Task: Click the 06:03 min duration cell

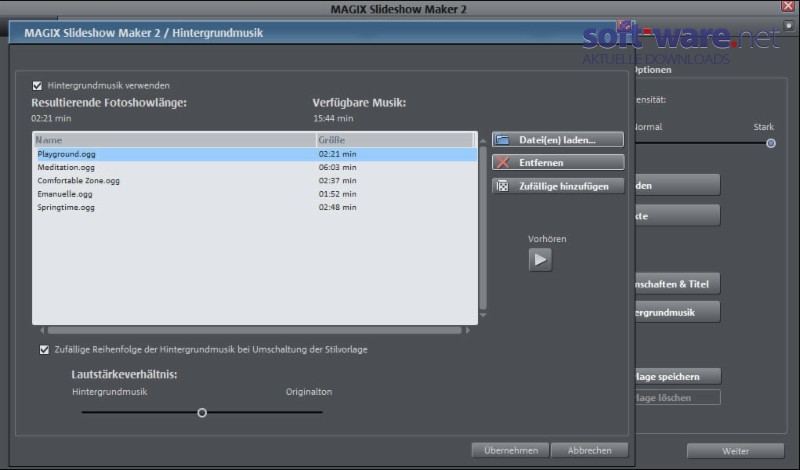Action: 338,167
